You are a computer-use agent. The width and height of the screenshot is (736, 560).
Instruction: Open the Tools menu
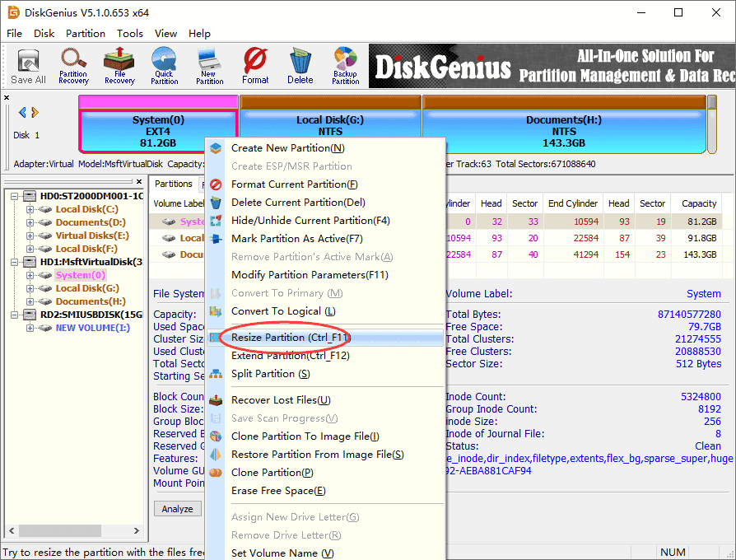[129, 34]
